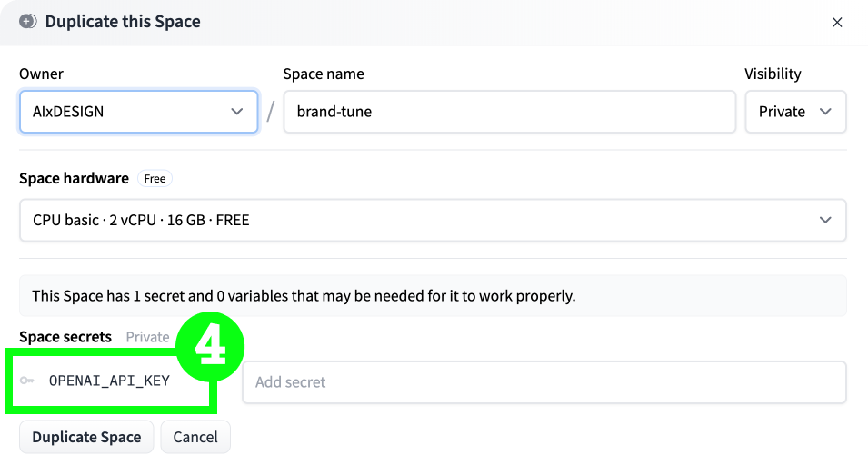Image resolution: width=868 pixels, height=475 pixels.
Task: Click the secrets and variables info banner
Action: point(433,296)
